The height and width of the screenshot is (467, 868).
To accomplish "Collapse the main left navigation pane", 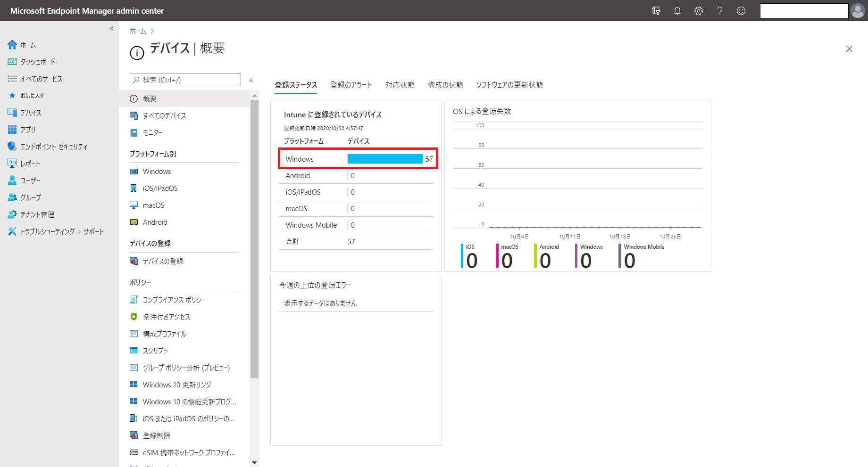I will click(112, 29).
